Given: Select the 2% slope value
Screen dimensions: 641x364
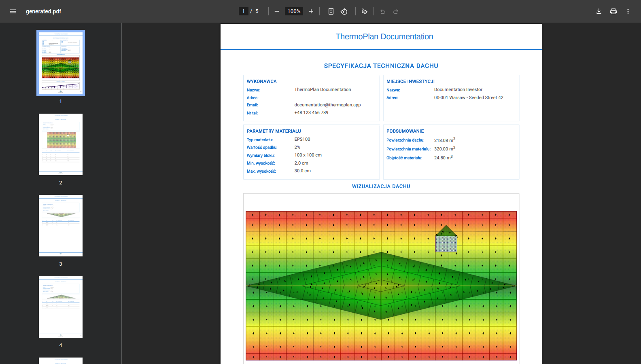Looking at the screenshot, I should click(x=297, y=148).
